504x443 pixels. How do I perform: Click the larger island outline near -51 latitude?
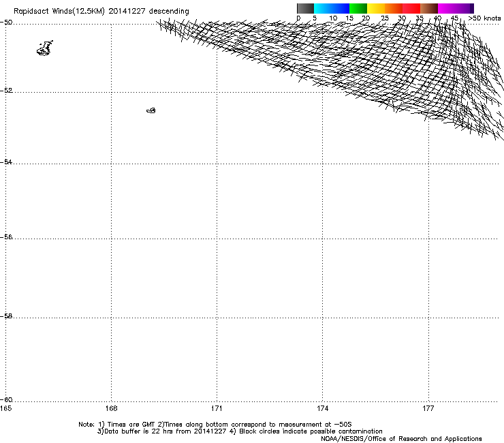click(x=45, y=48)
